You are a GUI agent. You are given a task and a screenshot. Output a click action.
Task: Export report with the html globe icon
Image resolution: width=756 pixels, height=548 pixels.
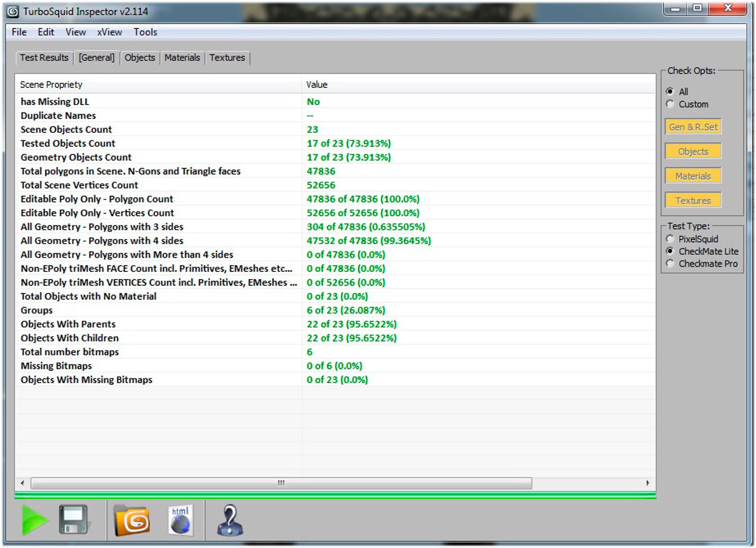point(181,520)
